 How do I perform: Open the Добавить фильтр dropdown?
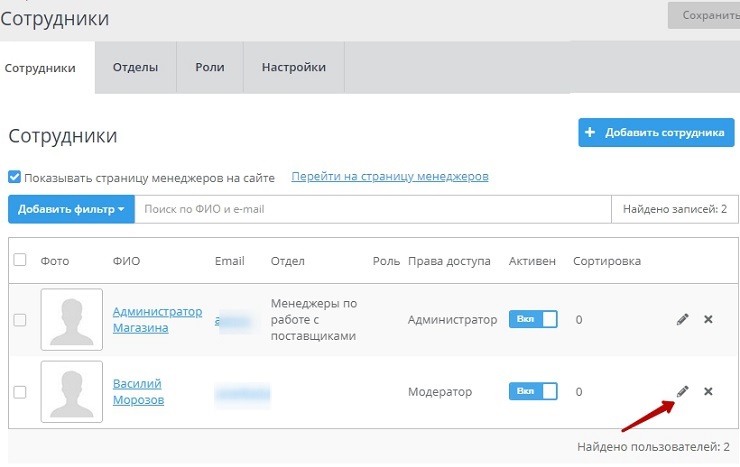coord(71,209)
